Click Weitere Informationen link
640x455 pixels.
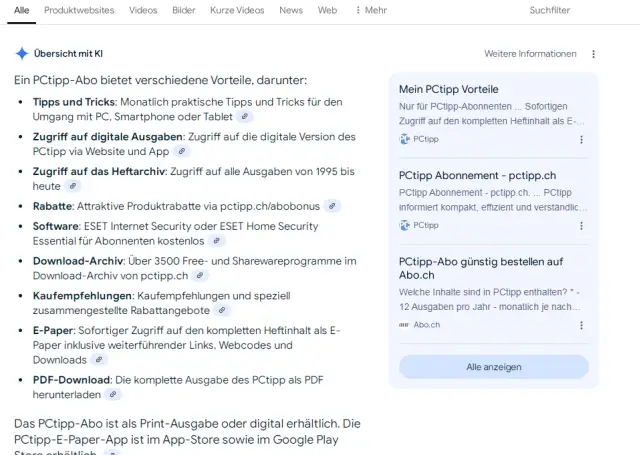tap(530, 54)
